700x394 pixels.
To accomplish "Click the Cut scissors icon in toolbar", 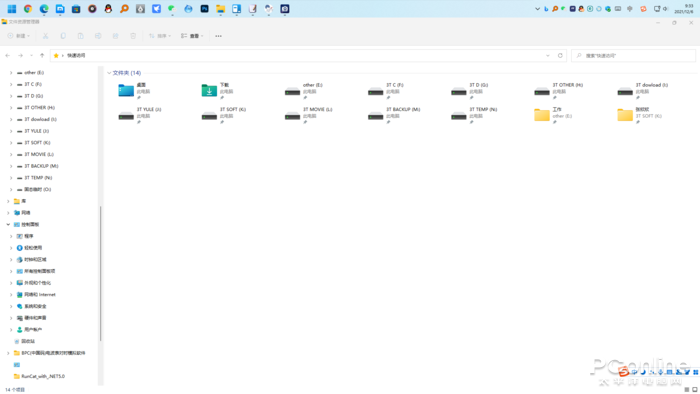I will pos(45,36).
